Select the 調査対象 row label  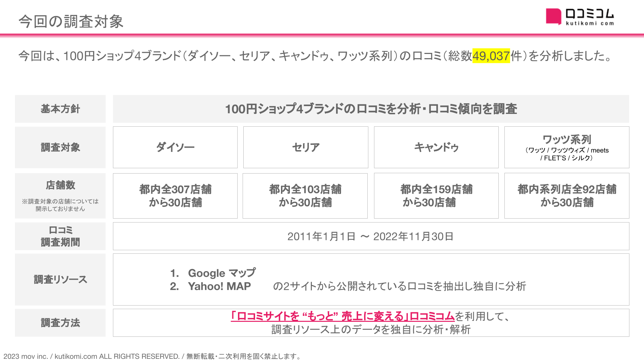pyautogui.click(x=60, y=147)
